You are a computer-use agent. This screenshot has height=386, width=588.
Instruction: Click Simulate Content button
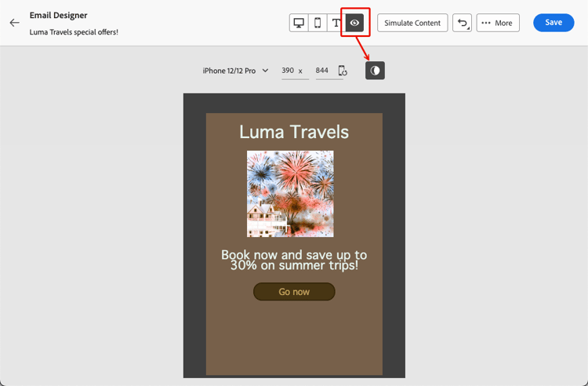click(412, 23)
